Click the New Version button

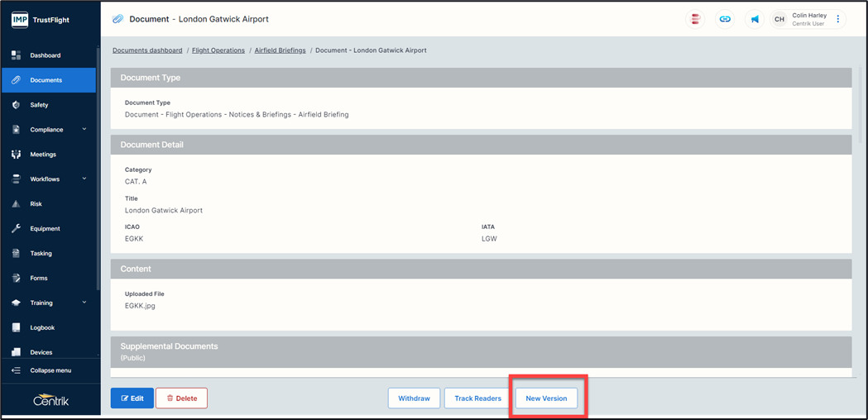546,398
